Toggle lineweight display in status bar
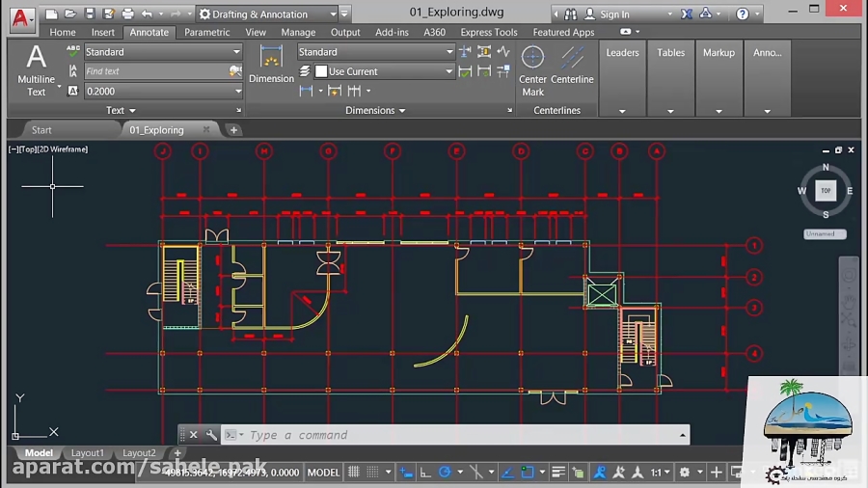Image resolution: width=868 pixels, height=488 pixels. point(558,473)
